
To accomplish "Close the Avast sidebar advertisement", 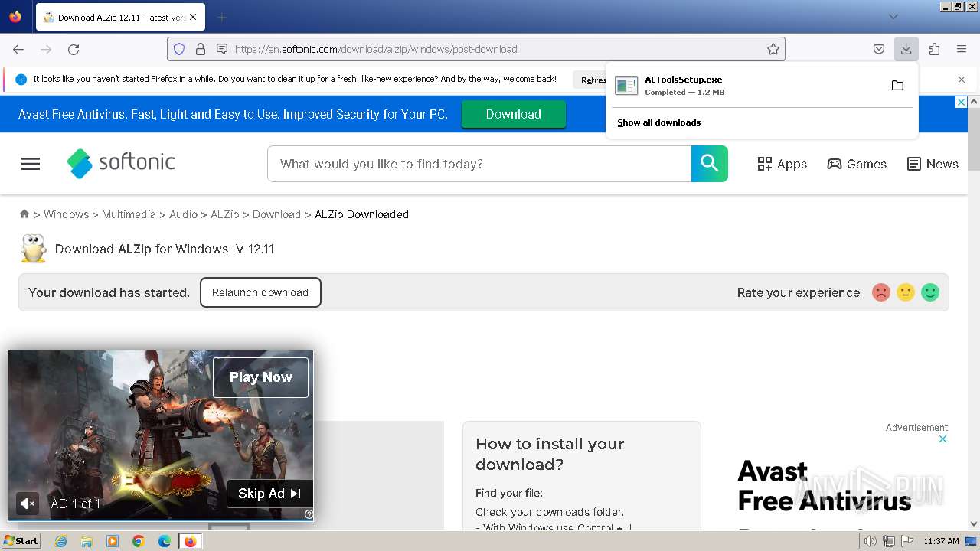I will coord(943,439).
